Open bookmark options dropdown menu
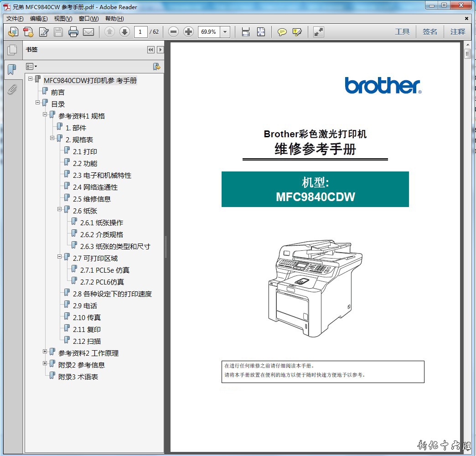The image size is (476, 456). tap(31, 67)
